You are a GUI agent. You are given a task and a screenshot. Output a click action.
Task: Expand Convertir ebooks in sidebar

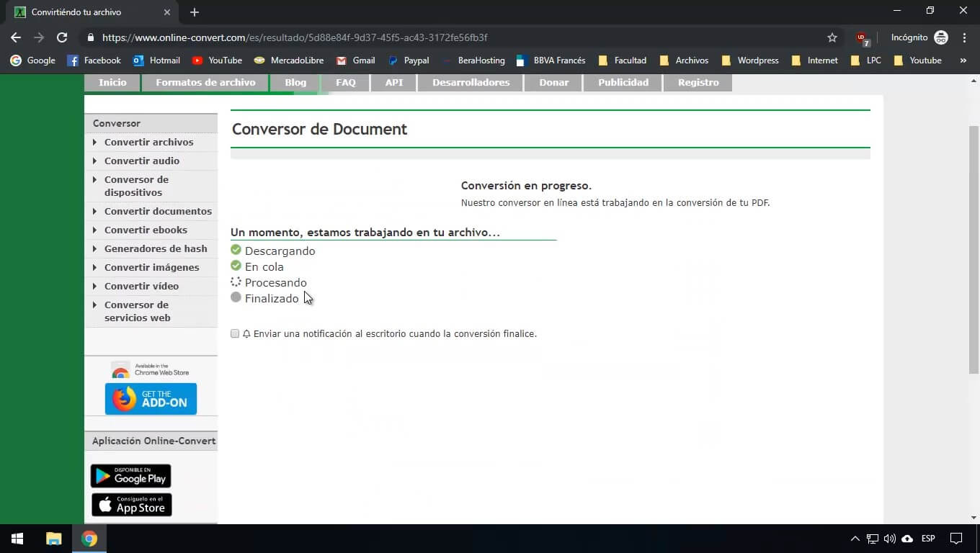click(x=151, y=230)
